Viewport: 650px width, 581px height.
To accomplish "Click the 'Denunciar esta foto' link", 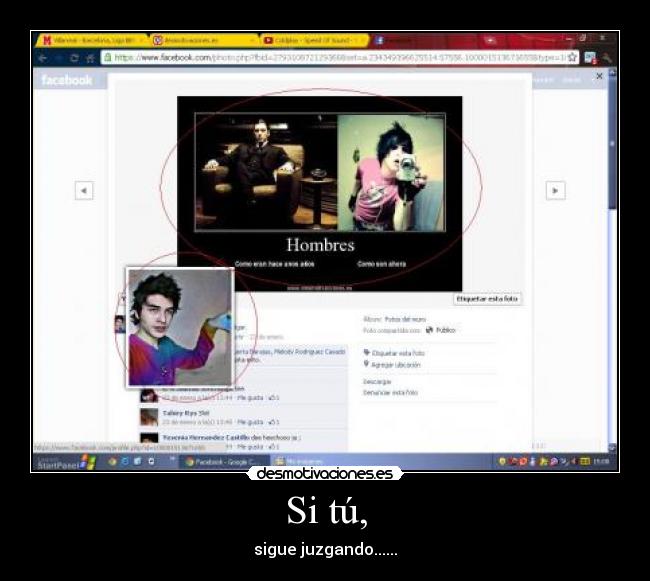I will tap(390, 392).
